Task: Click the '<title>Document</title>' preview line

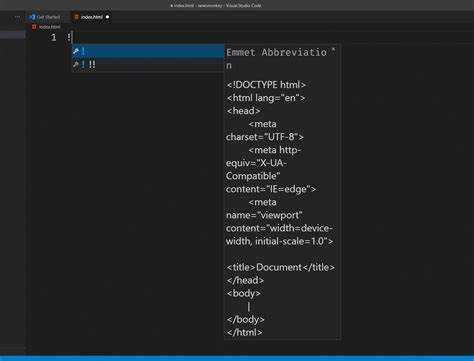Action: click(281, 267)
